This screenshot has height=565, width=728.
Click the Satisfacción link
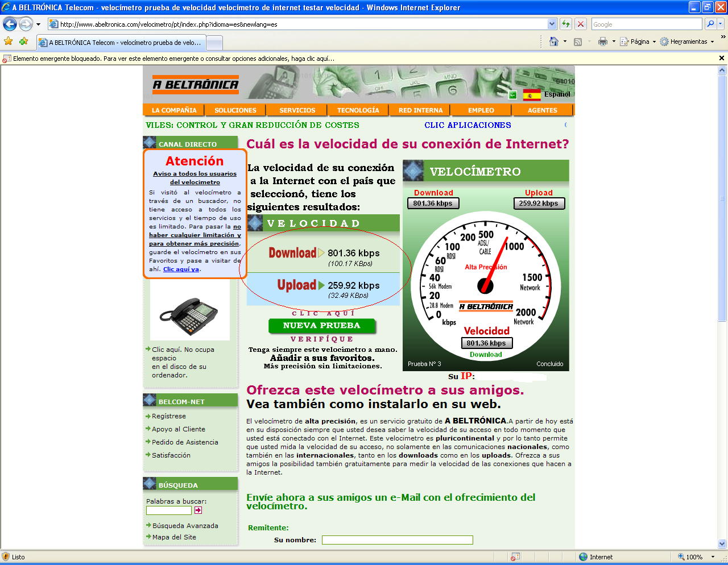171,455
